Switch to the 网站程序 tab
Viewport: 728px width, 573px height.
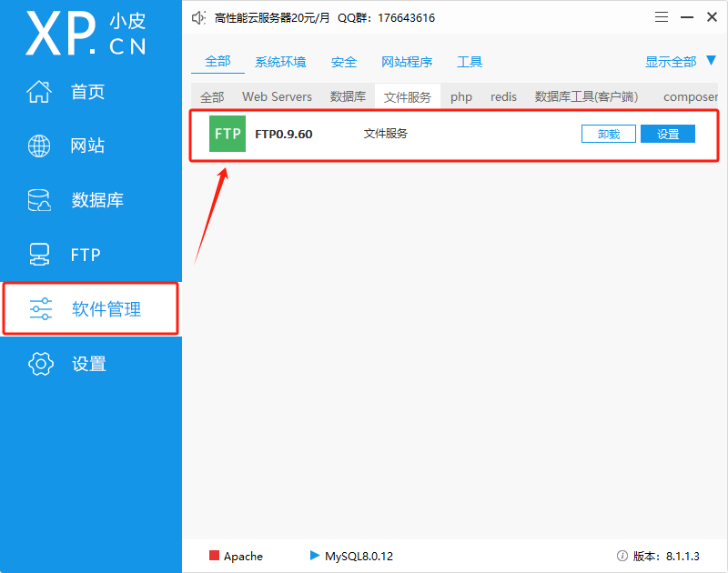[407, 62]
